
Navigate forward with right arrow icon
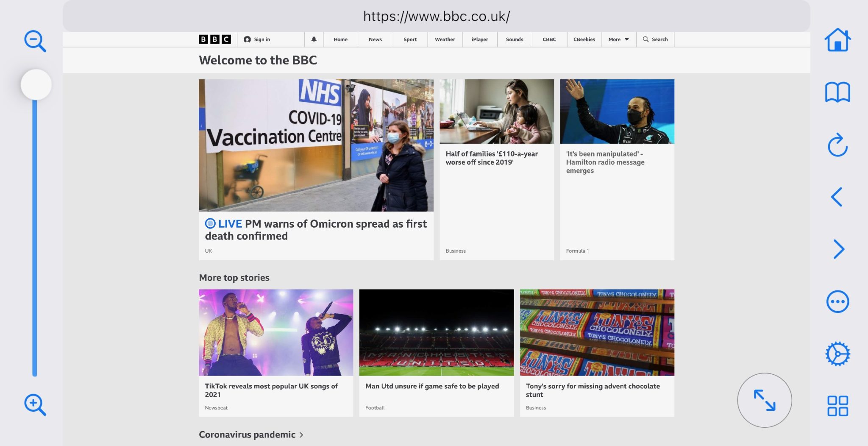(x=838, y=249)
